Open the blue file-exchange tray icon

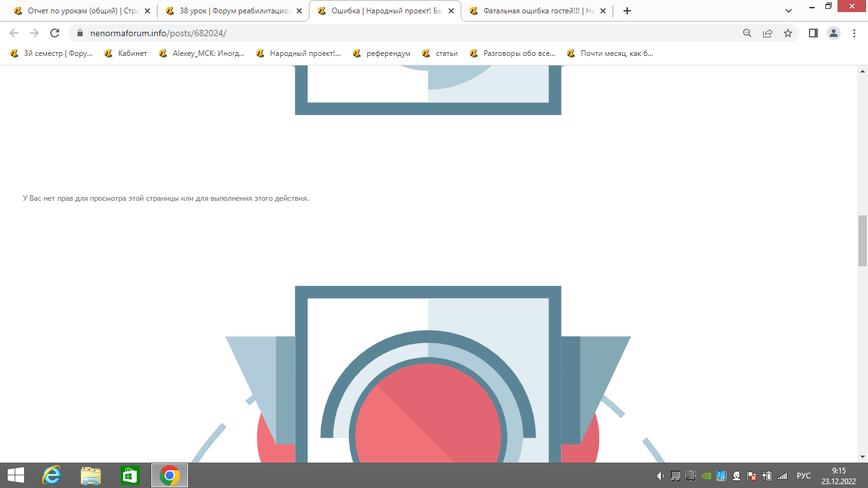[x=721, y=475]
